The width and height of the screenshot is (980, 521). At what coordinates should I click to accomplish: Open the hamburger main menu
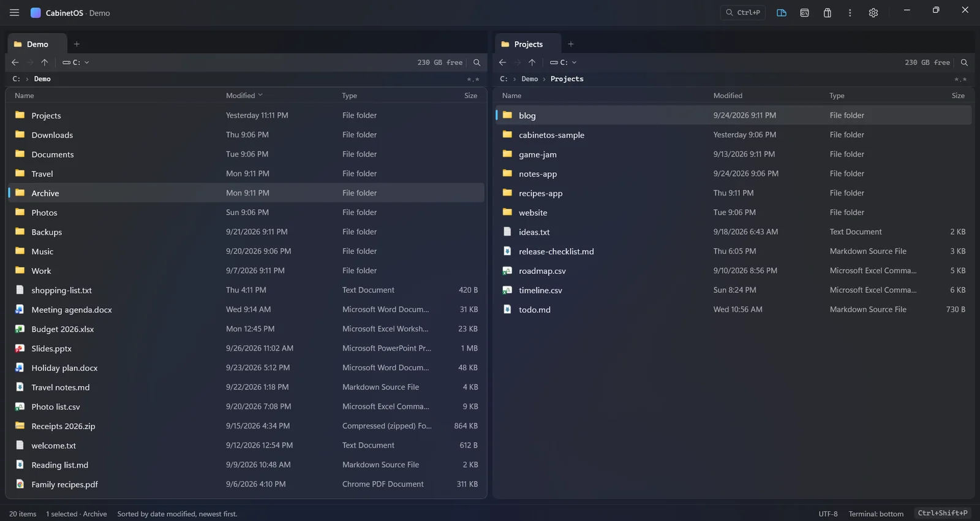point(14,12)
